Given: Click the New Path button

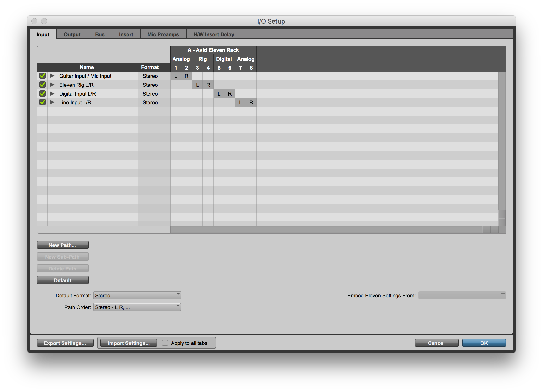Looking at the screenshot, I should click(x=62, y=245).
